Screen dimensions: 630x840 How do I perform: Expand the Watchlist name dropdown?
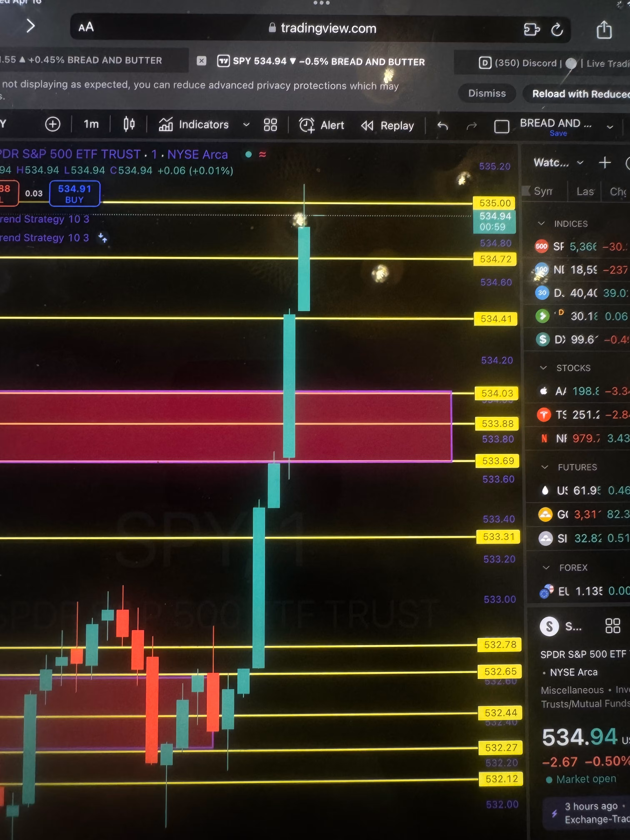pyautogui.click(x=580, y=163)
